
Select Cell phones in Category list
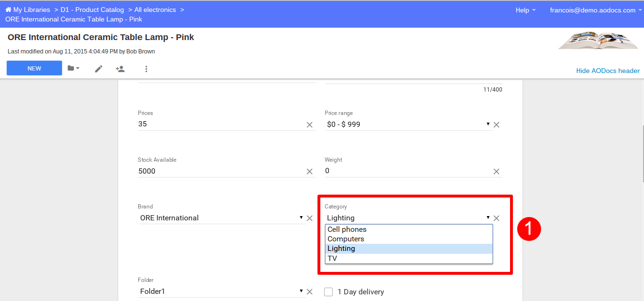tap(409, 229)
